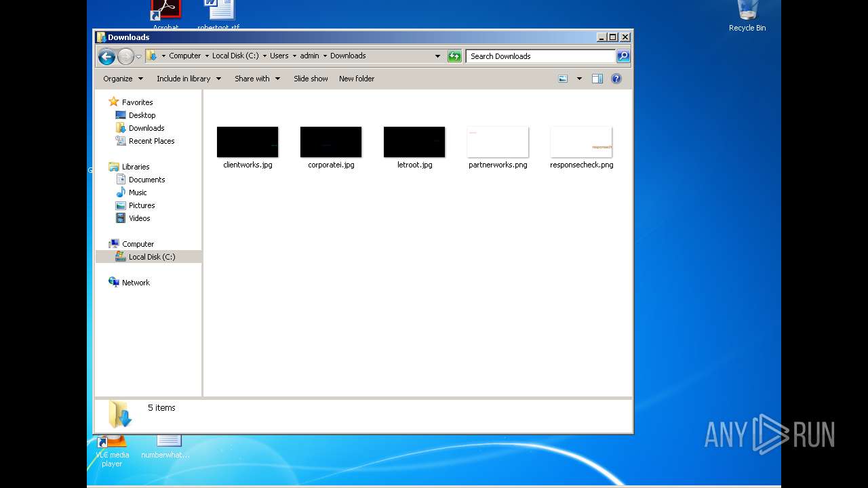Screen dimensions: 868x488
Task: Click Users in the address breadcrumb
Action: [x=279, y=56]
